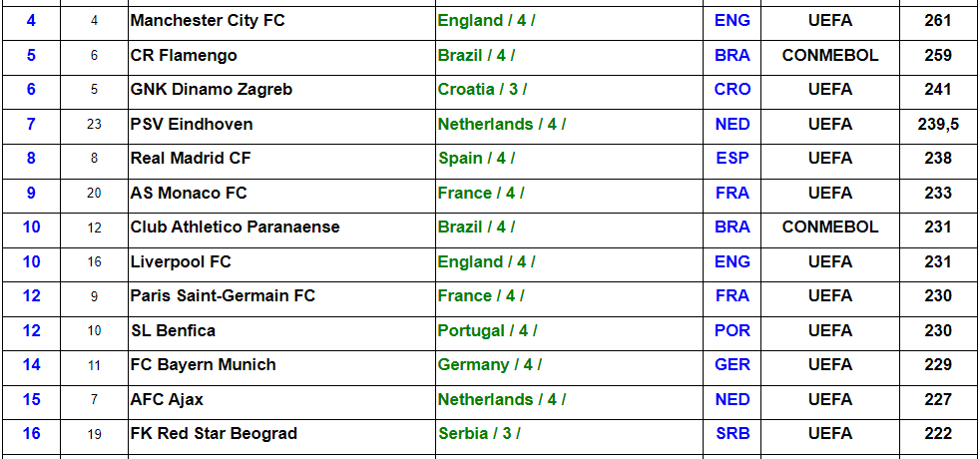Select AS Monaco FC in the table
Screen dimensions: 980x459
[x=189, y=193]
